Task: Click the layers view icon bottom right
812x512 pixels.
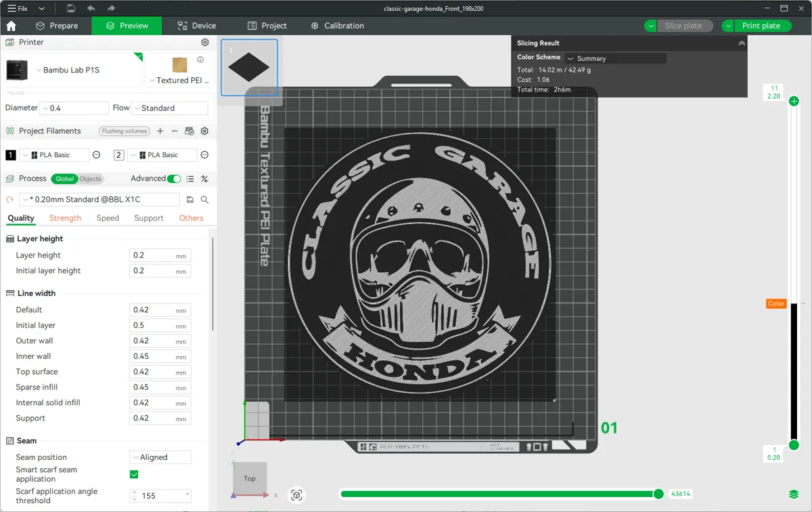Action: pyautogui.click(x=794, y=494)
